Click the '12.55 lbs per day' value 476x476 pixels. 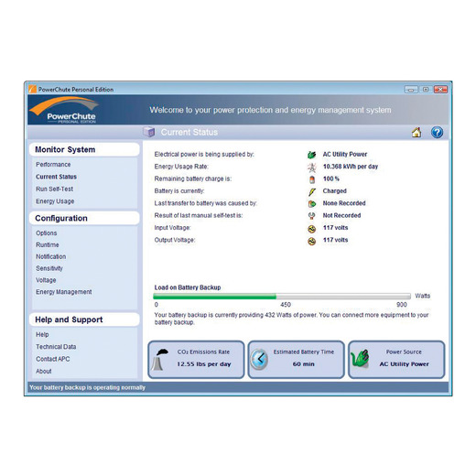[x=204, y=364]
